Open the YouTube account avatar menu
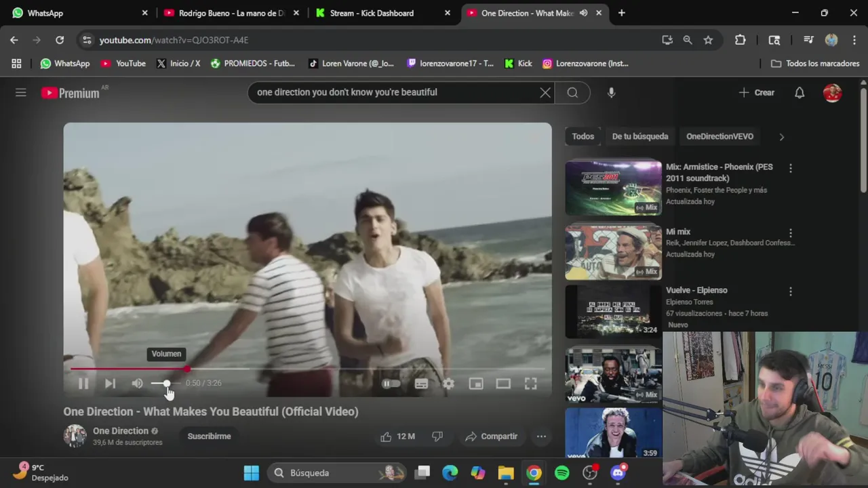Screen dimensions: 868x488 tap(832, 92)
